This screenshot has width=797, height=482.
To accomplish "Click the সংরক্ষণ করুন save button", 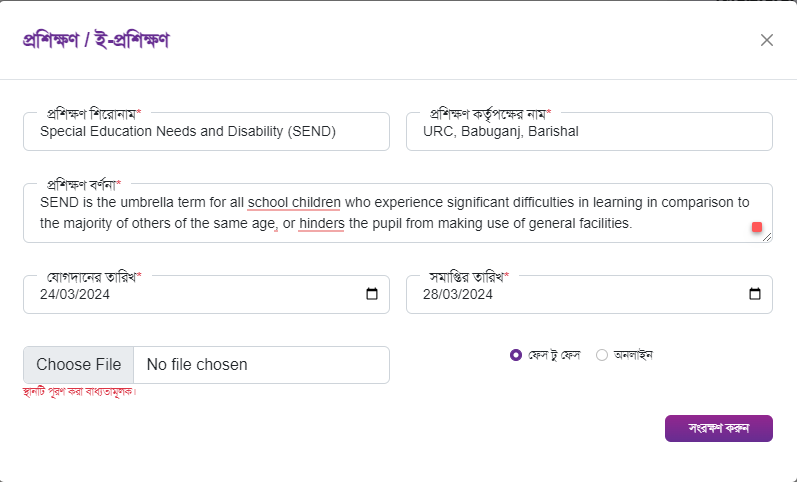I will tap(719, 428).
